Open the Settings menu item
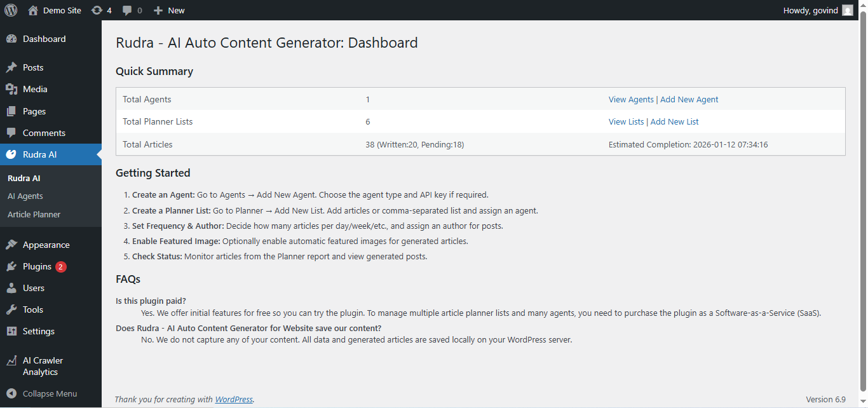868x408 pixels. (x=39, y=331)
